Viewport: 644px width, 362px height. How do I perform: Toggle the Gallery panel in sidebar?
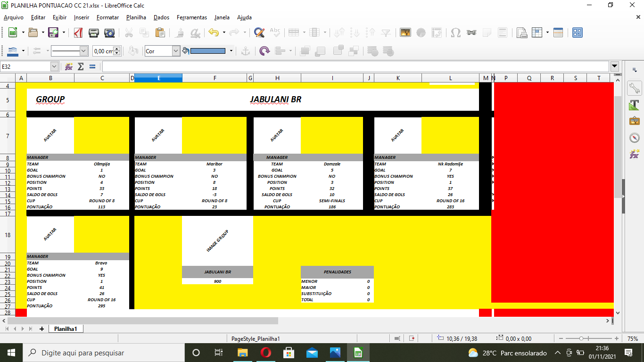(634, 121)
